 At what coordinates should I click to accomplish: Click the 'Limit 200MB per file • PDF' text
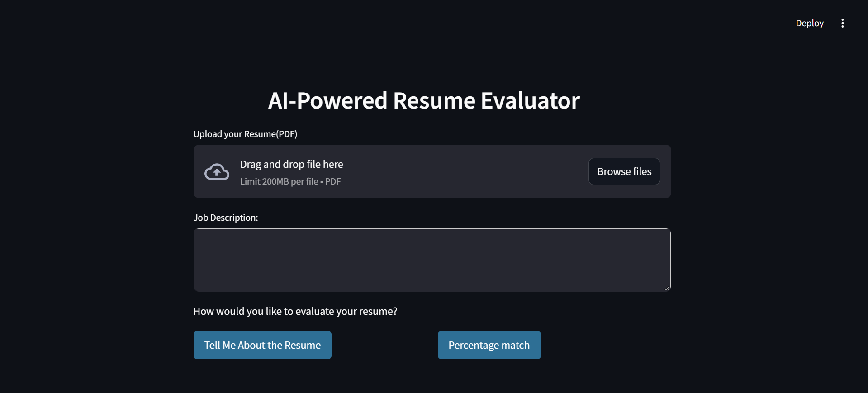290,181
